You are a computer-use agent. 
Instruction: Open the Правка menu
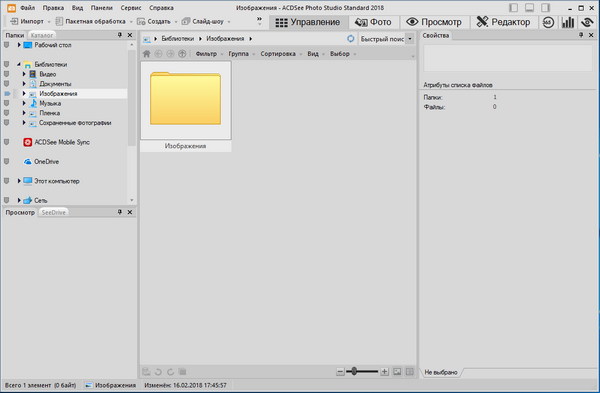click(53, 8)
